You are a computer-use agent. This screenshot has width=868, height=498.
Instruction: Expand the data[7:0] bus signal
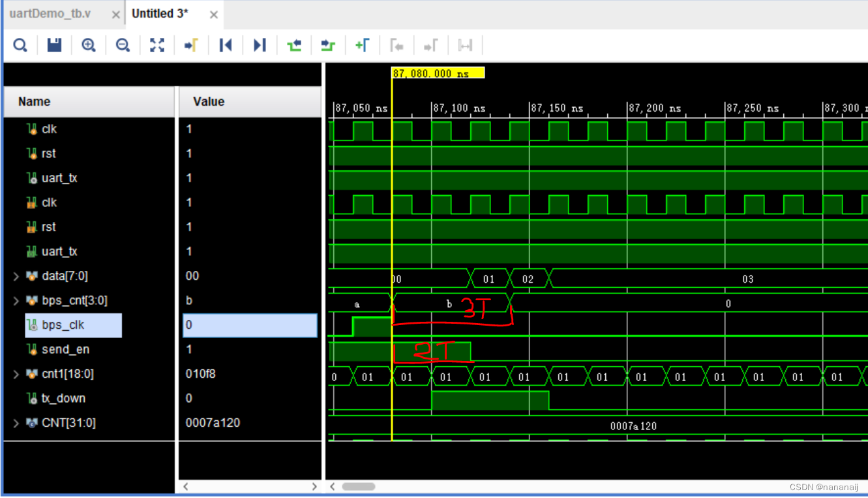(16, 276)
